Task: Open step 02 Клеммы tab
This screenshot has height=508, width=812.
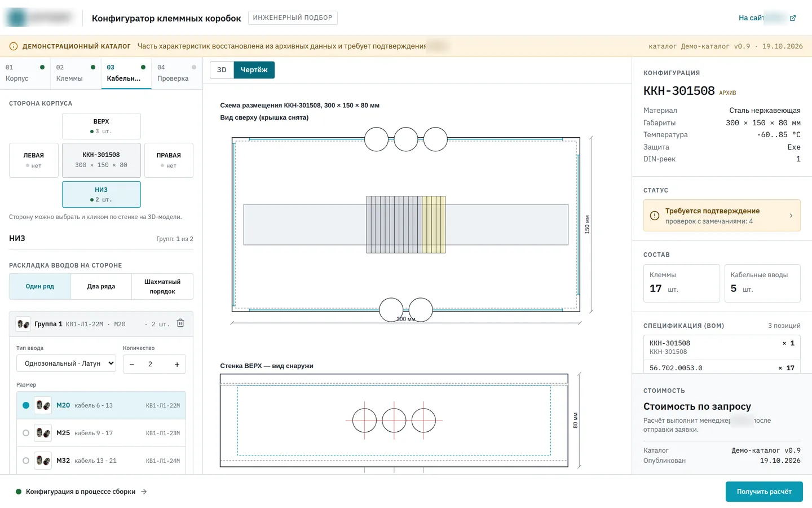Action: 76,73
